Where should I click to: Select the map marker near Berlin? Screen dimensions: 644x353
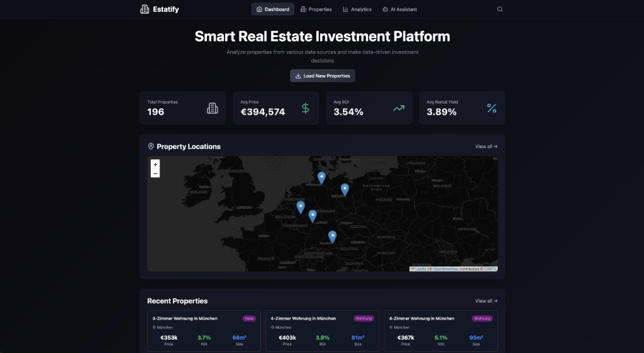pos(345,189)
